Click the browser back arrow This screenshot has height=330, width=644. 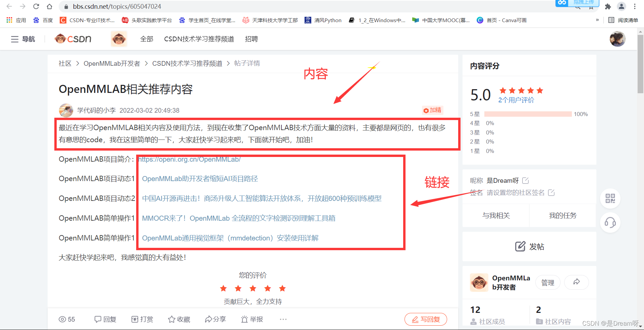[9, 6]
